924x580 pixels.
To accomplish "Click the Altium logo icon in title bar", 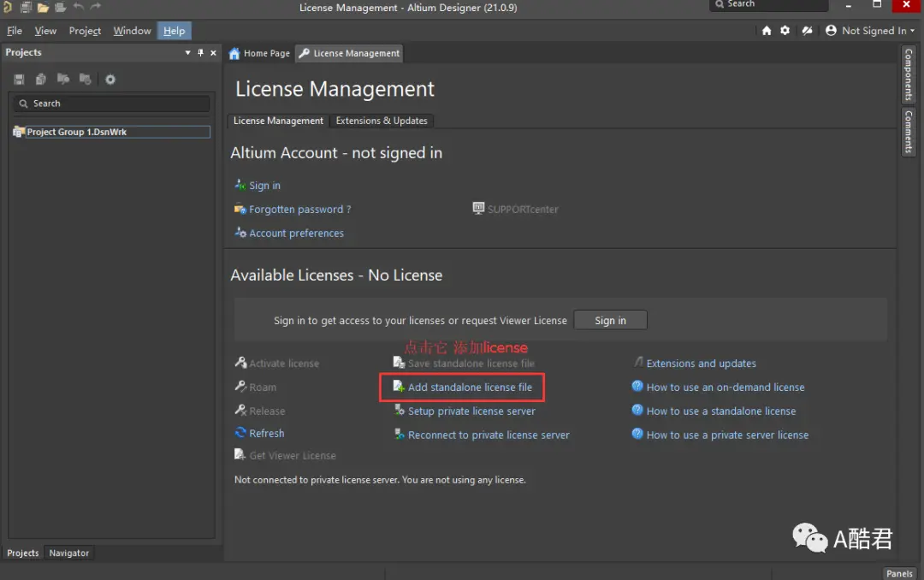I will click(8, 7).
